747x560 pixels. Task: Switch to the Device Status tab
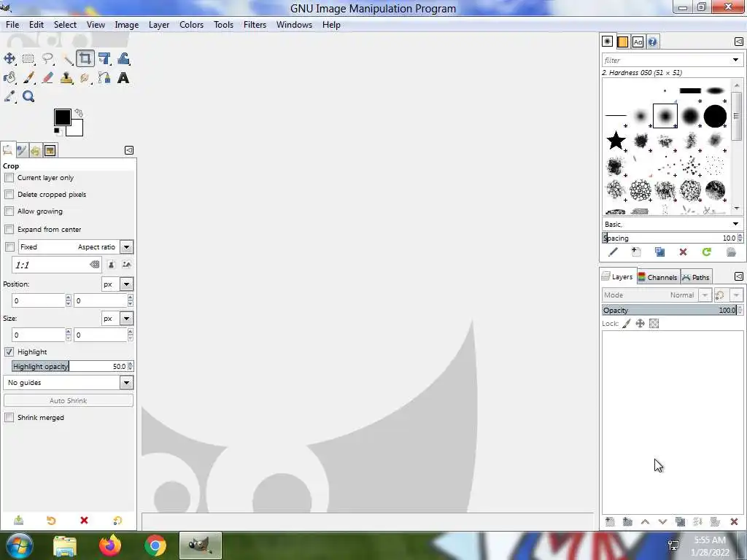click(x=21, y=151)
